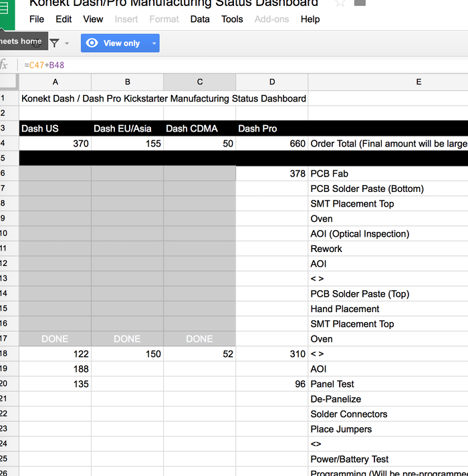Click the cell with value 52
Viewport: 468px width, 476px height.
coord(200,354)
